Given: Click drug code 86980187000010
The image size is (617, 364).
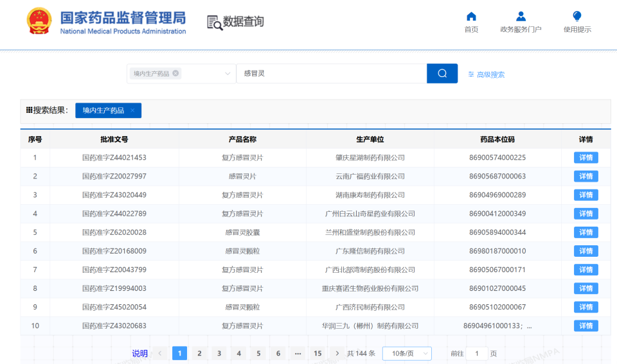Looking at the screenshot, I should point(497,251).
